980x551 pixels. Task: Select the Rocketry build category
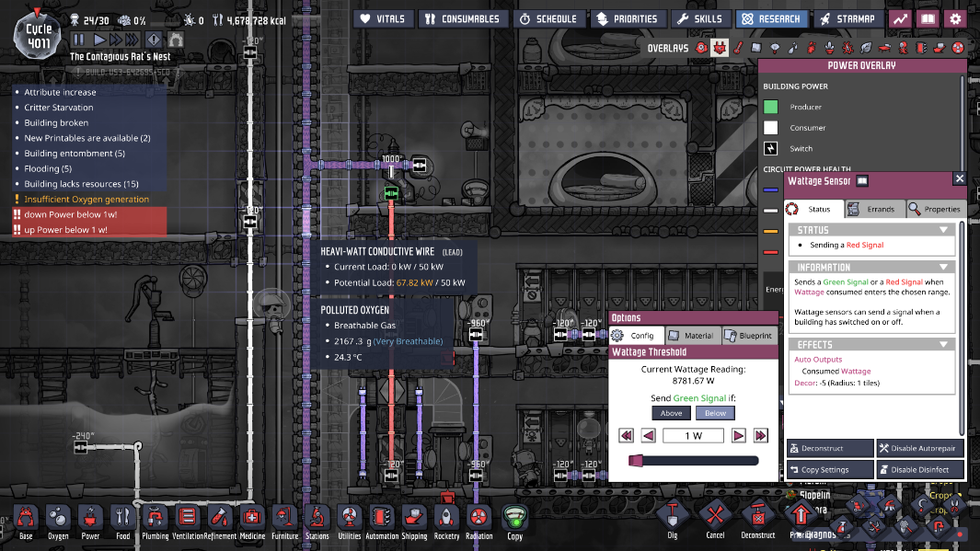[446, 520]
